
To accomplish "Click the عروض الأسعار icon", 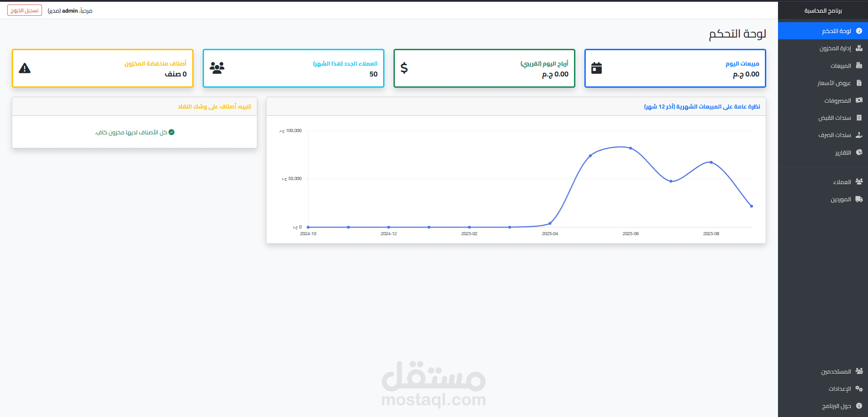I will click(859, 83).
